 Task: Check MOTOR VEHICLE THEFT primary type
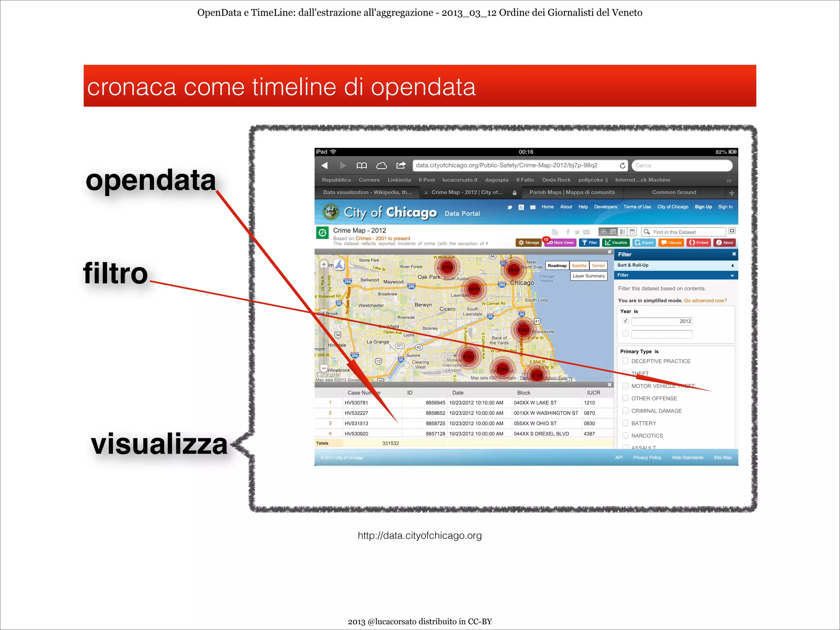(625, 386)
